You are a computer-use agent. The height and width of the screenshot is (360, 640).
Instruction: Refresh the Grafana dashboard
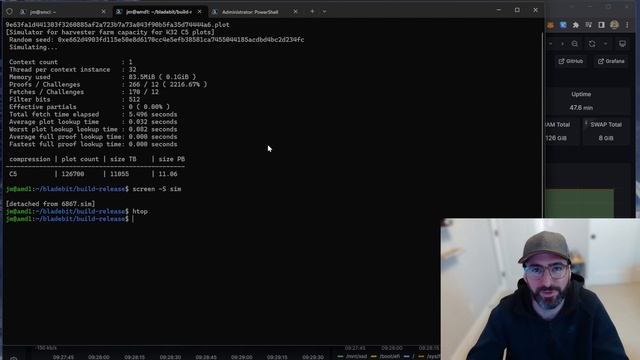[x=592, y=44]
